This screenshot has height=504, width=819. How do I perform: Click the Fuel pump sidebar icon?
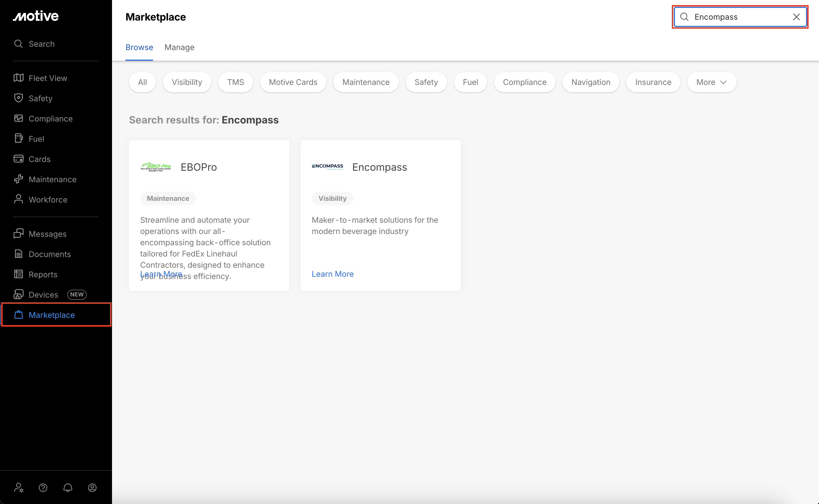coord(18,138)
